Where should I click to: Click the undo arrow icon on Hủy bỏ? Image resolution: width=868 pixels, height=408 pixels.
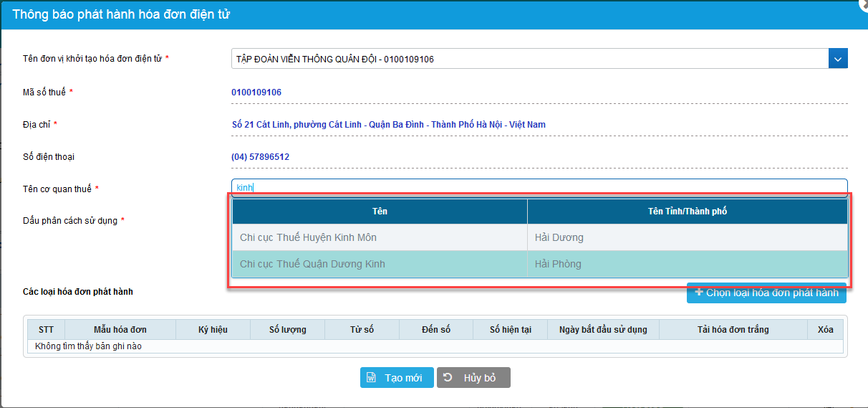(448, 378)
